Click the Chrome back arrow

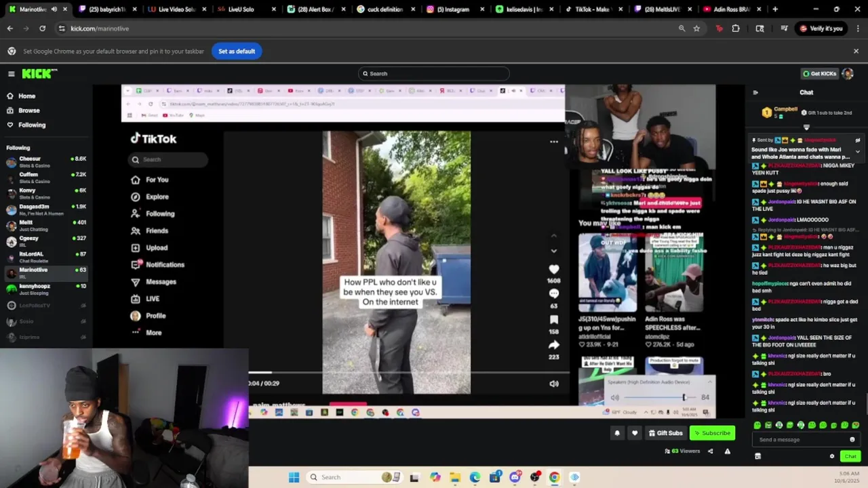9,28
